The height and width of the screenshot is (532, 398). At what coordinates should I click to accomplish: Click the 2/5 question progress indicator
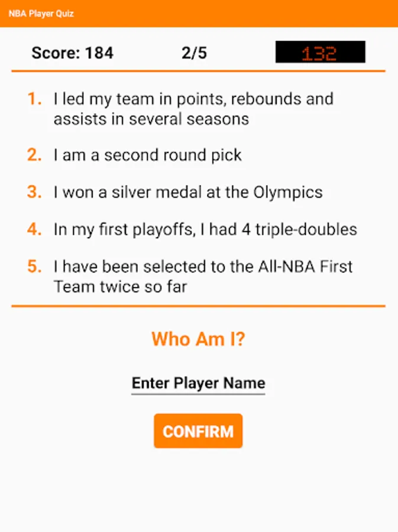pyautogui.click(x=194, y=53)
